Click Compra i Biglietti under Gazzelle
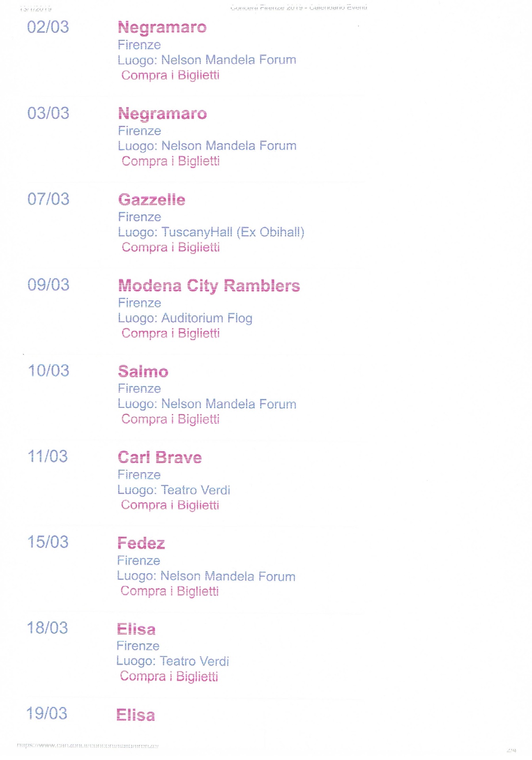Image resolution: width=532 pixels, height=760 pixels. click(170, 247)
